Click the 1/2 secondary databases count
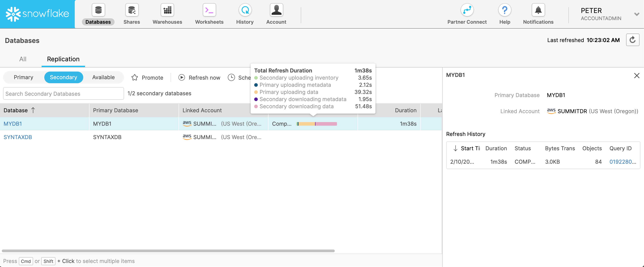This screenshot has width=644, height=267. (159, 93)
